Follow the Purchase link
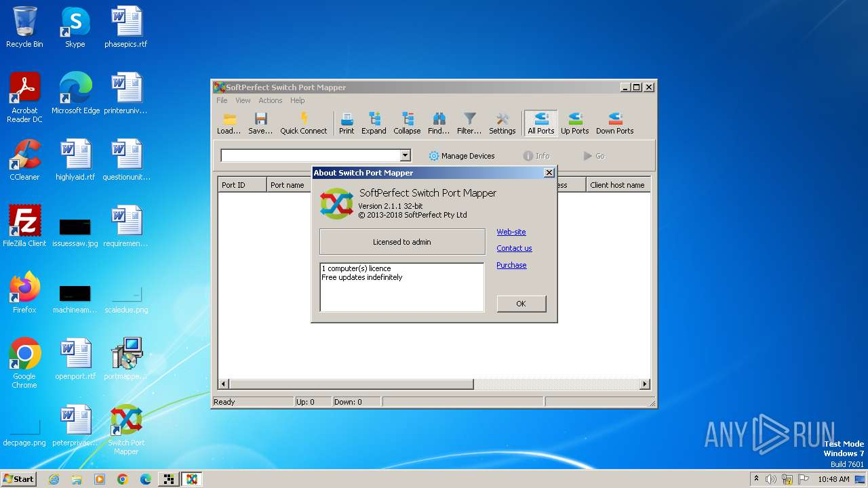This screenshot has width=868, height=488. (511, 265)
